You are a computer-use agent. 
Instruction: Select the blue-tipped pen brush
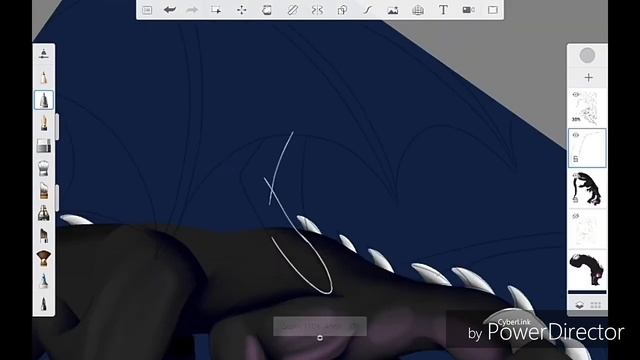click(44, 281)
